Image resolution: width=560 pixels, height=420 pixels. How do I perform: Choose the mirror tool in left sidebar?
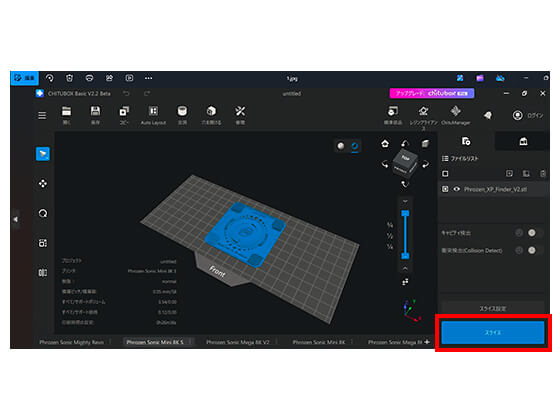(43, 273)
